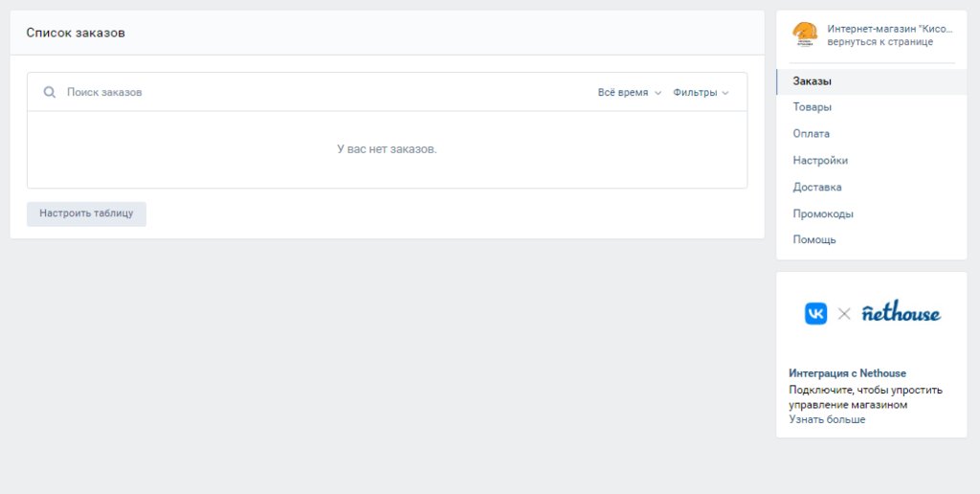This screenshot has height=494, width=980.
Task: Click the search magnifier icon
Action: 50,93
